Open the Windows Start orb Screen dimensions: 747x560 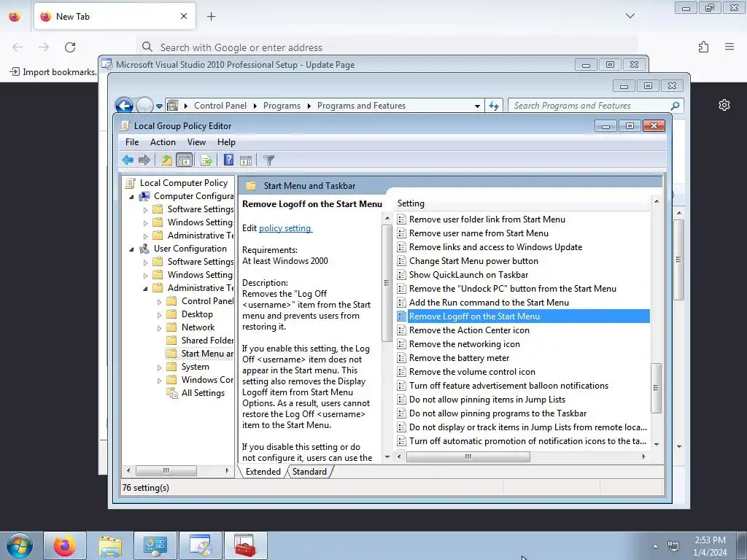tap(20, 545)
